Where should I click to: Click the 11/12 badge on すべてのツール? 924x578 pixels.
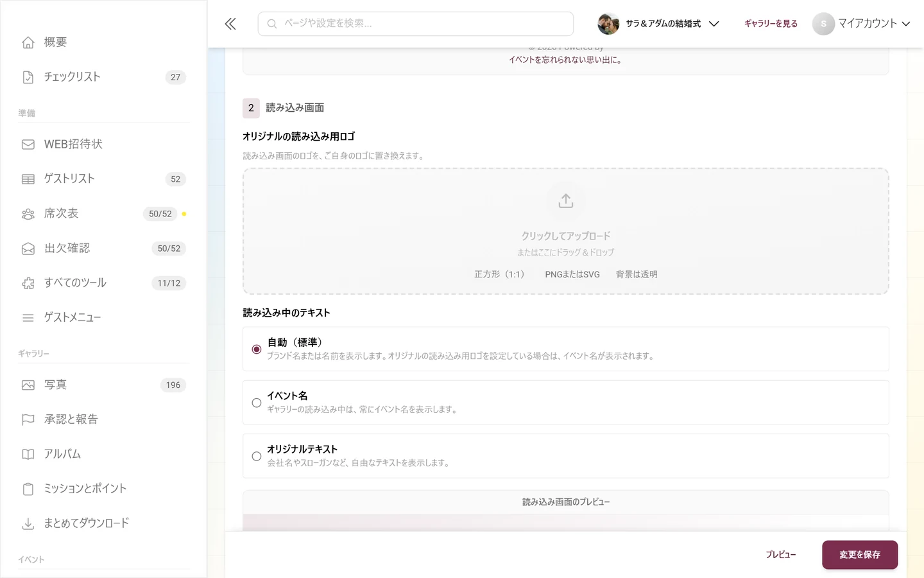169,283
